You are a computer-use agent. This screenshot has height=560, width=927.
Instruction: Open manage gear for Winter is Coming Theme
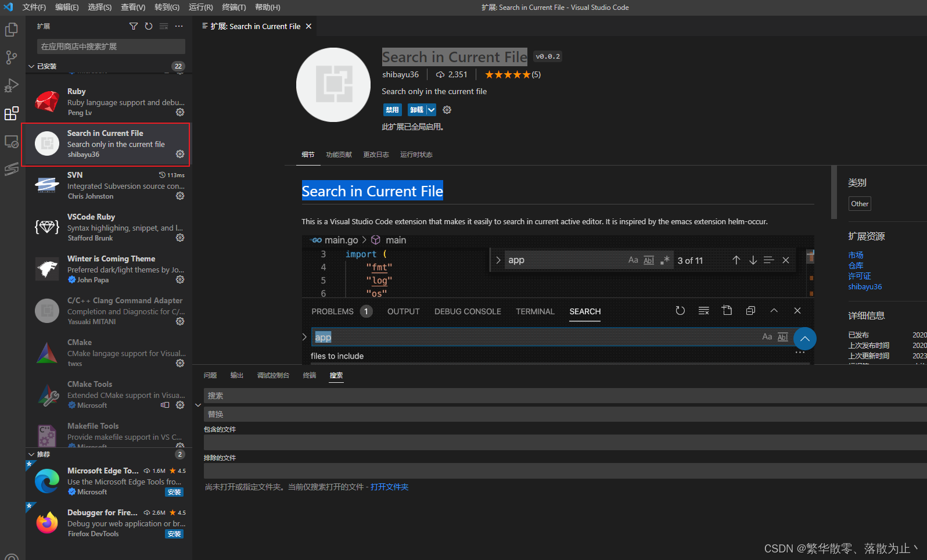[180, 279]
